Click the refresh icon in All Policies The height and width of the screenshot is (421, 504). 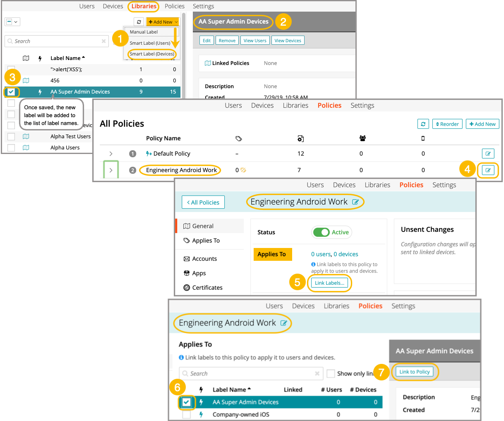[x=423, y=124]
